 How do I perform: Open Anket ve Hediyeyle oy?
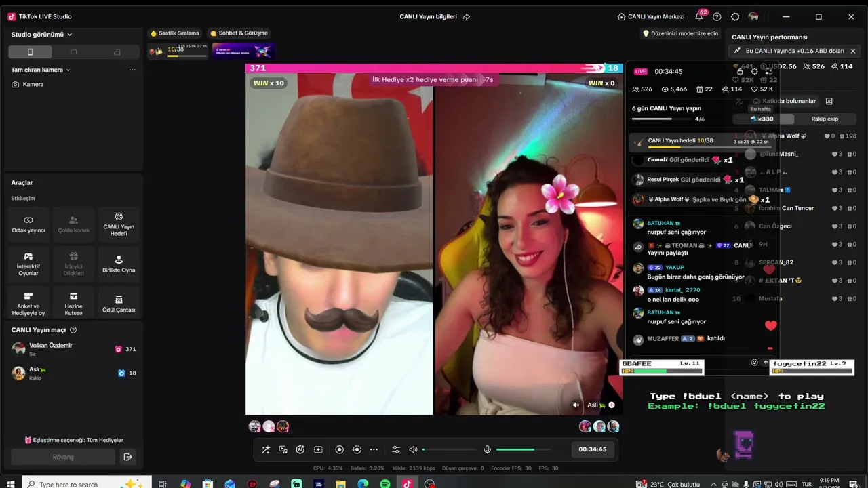(28, 304)
